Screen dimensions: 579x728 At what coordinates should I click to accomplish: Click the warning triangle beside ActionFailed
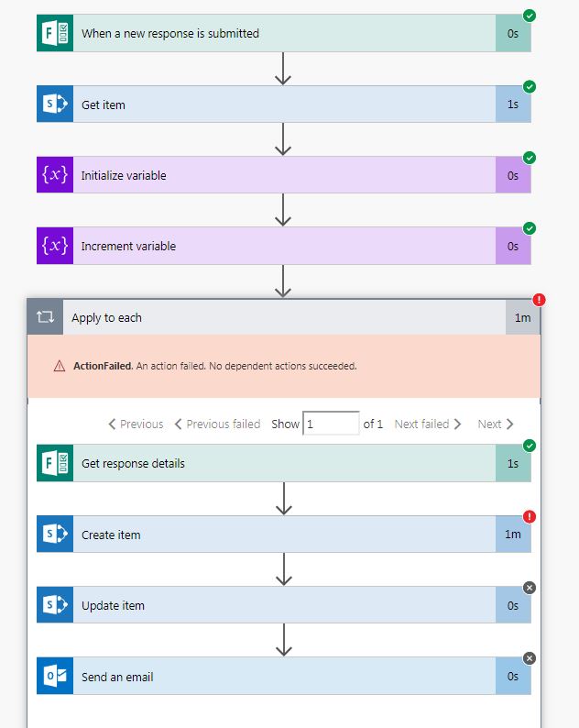pos(60,366)
